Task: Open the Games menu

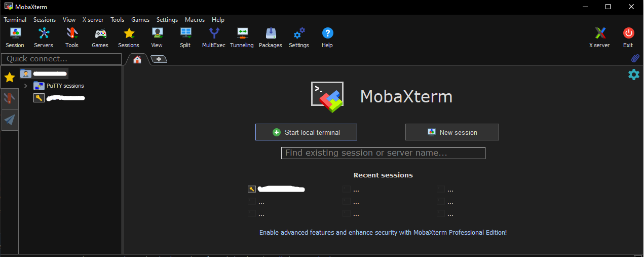Action: pos(140,20)
